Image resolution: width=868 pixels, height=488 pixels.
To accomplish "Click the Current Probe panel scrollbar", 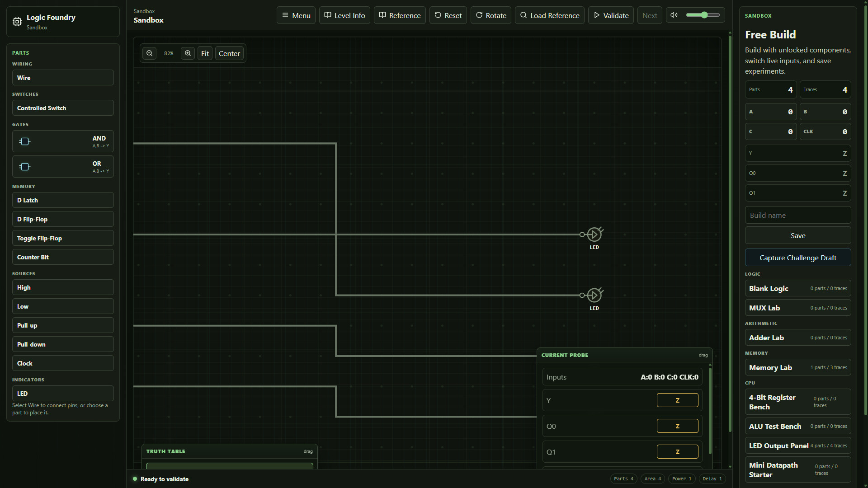I will (710, 411).
